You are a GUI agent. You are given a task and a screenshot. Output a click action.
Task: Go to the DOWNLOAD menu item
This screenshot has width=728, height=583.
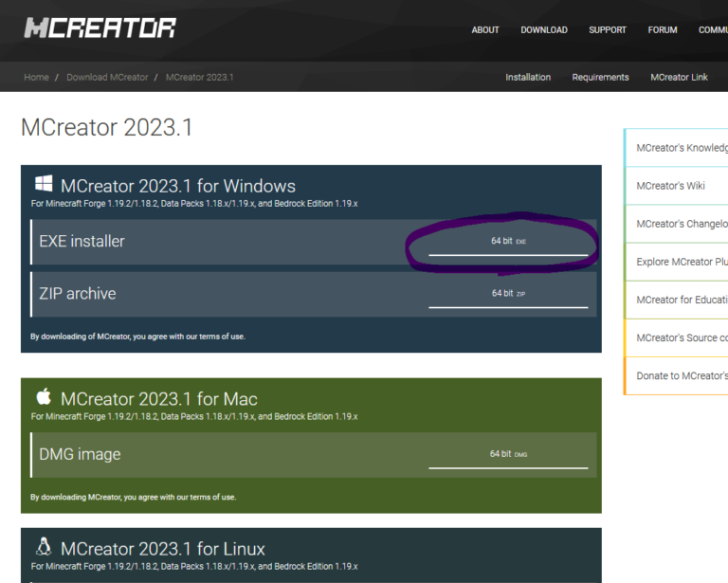(544, 30)
